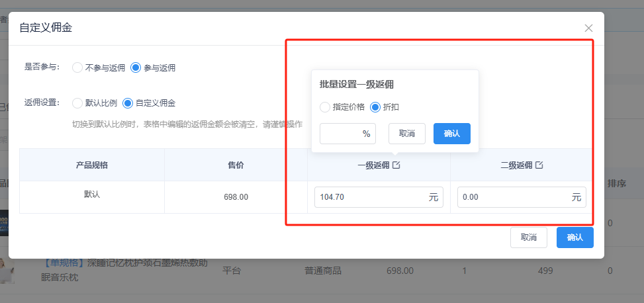644x303 pixels.
Task: Click 普通商品 cell in background list
Action: pyautogui.click(x=323, y=271)
